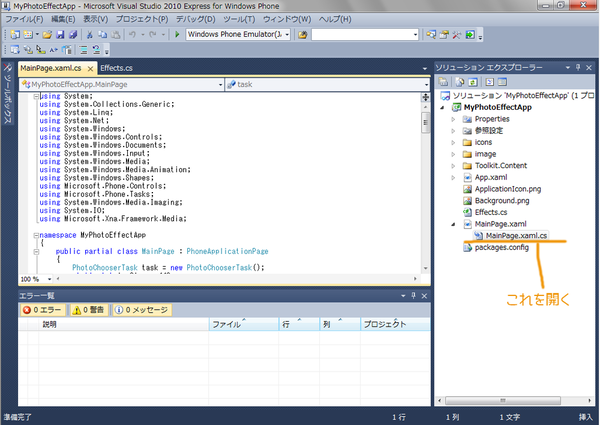
Task: Click the Background.png file icon
Action: click(x=466, y=200)
